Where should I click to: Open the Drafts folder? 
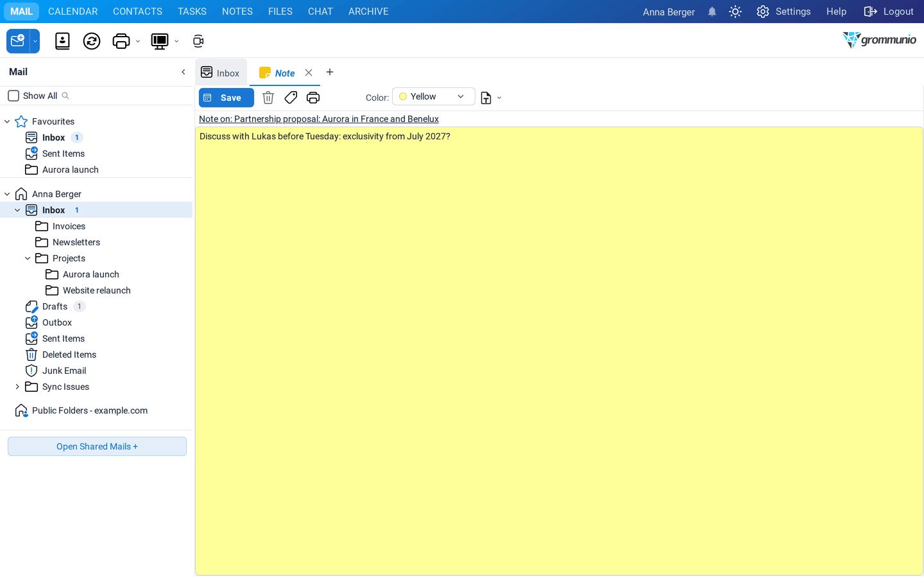pos(55,306)
